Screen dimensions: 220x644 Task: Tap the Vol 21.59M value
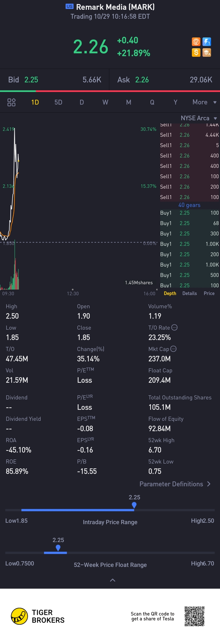point(17,380)
